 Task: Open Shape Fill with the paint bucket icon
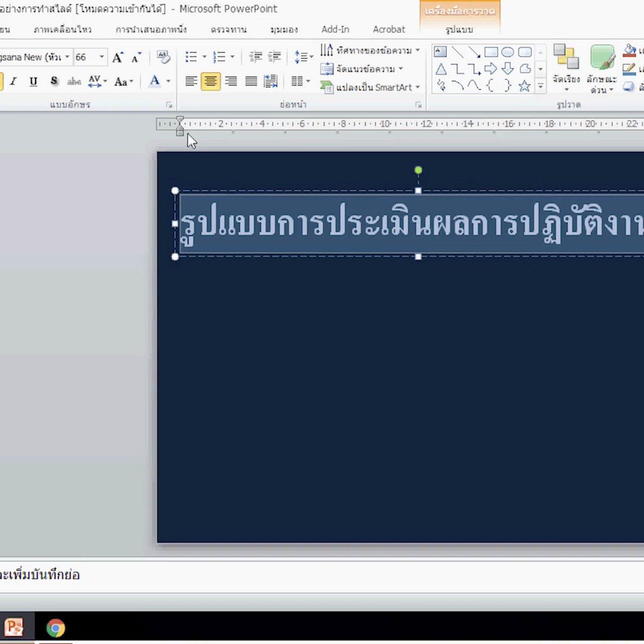click(629, 50)
